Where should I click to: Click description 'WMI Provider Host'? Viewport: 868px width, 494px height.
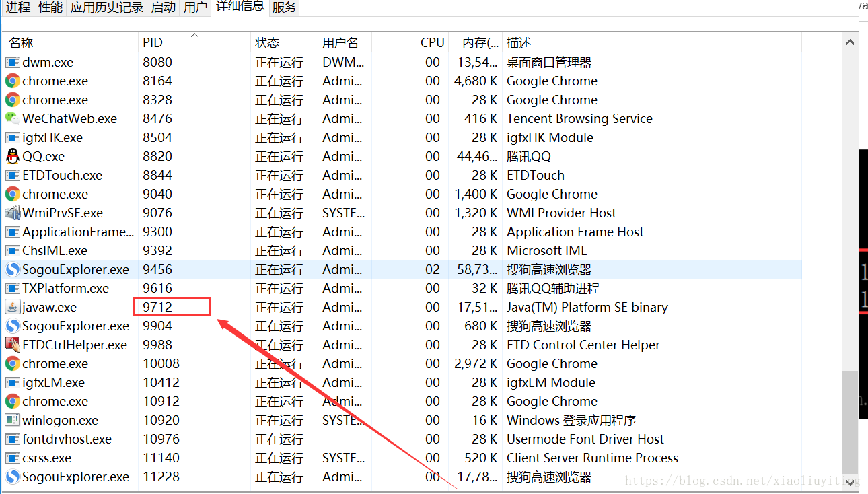pos(561,213)
